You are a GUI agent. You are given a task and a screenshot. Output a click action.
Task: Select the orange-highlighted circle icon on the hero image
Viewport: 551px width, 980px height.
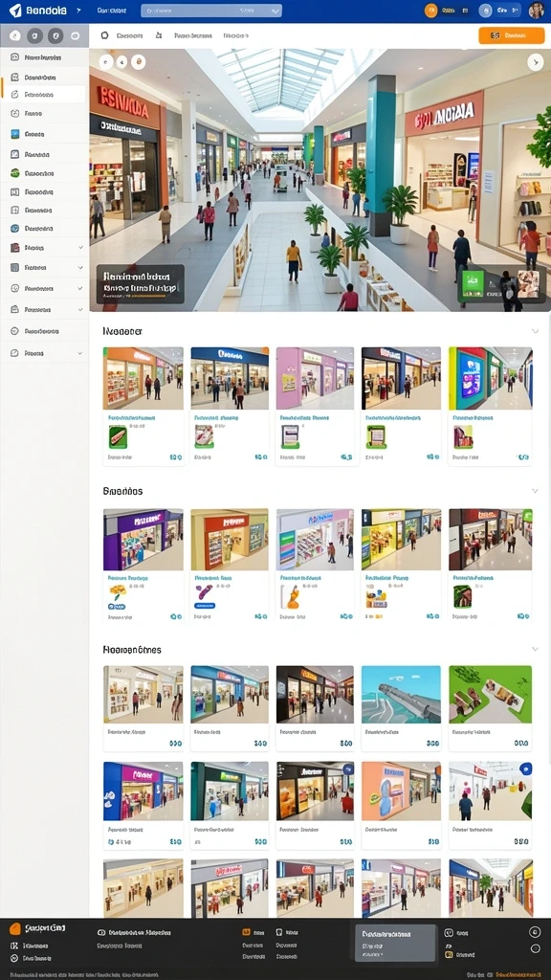point(138,61)
